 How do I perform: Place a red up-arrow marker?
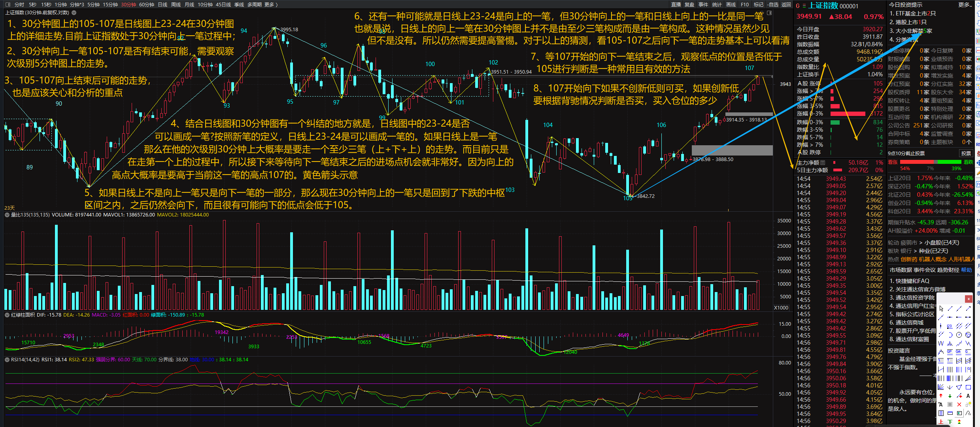point(941,396)
